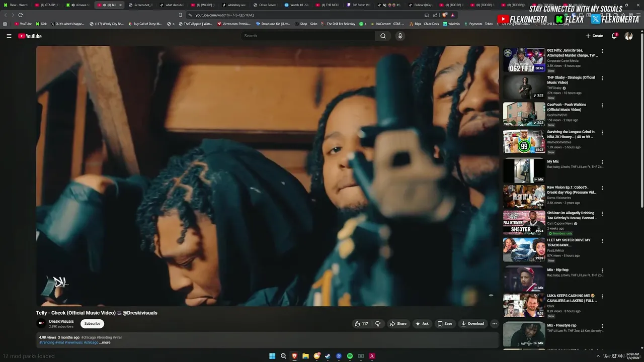This screenshot has width=644, height=362.
Task: Switch to the RIP Swish browser tab
Action: point(359,5)
